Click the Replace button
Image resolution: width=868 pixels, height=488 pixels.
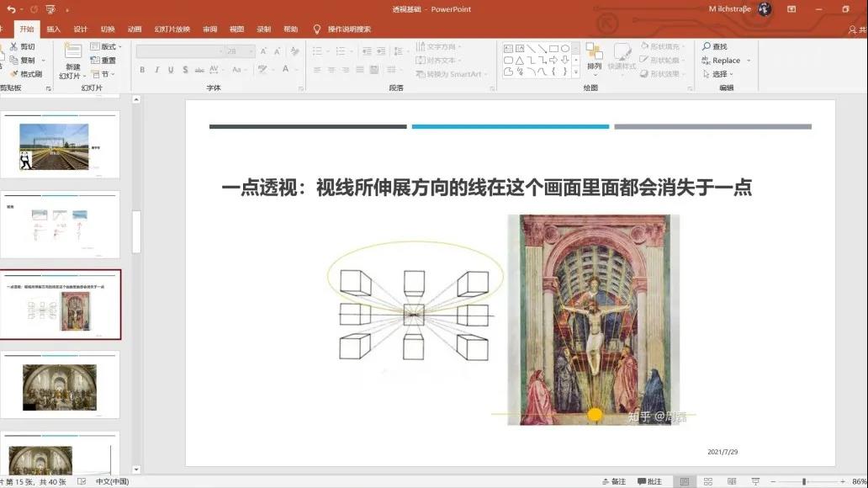726,61
